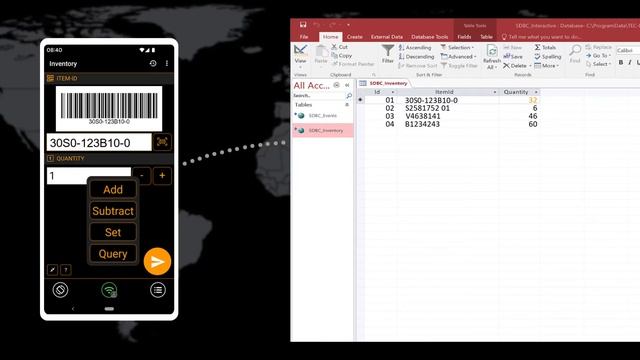Viewport: 640px width, 360px height.
Task: Click Delete in the Records group
Action: (517, 66)
